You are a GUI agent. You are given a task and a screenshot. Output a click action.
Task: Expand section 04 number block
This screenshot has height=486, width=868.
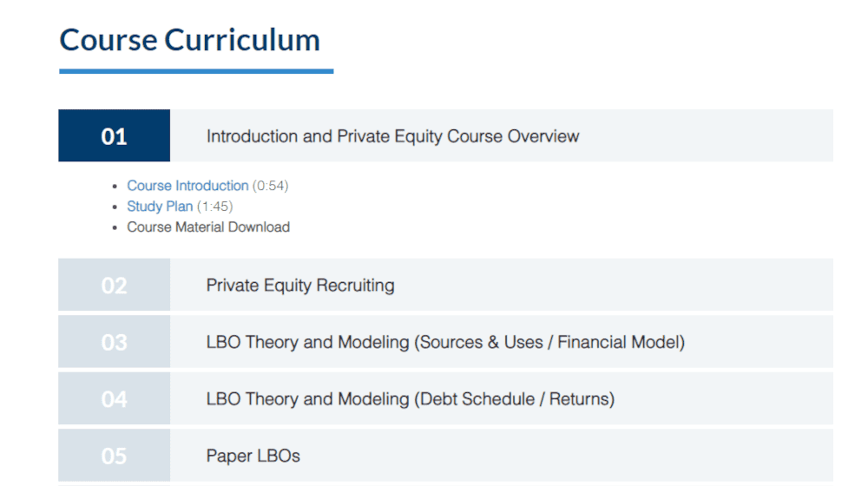(114, 398)
